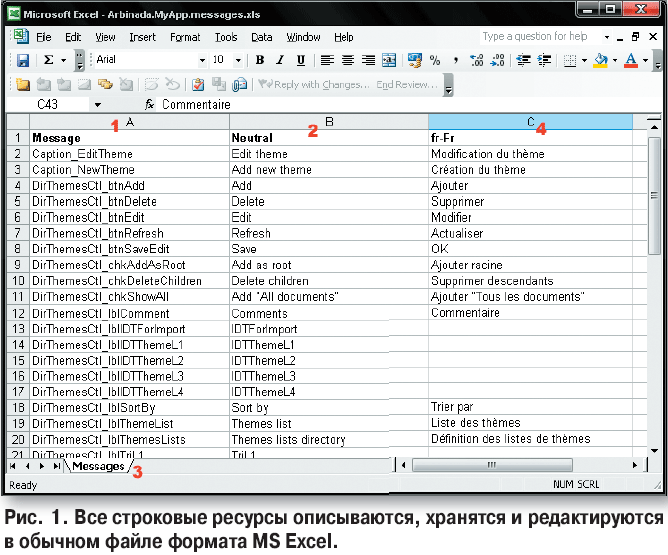
Task: Click the Reply with Changes button
Action: click(x=313, y=85)
